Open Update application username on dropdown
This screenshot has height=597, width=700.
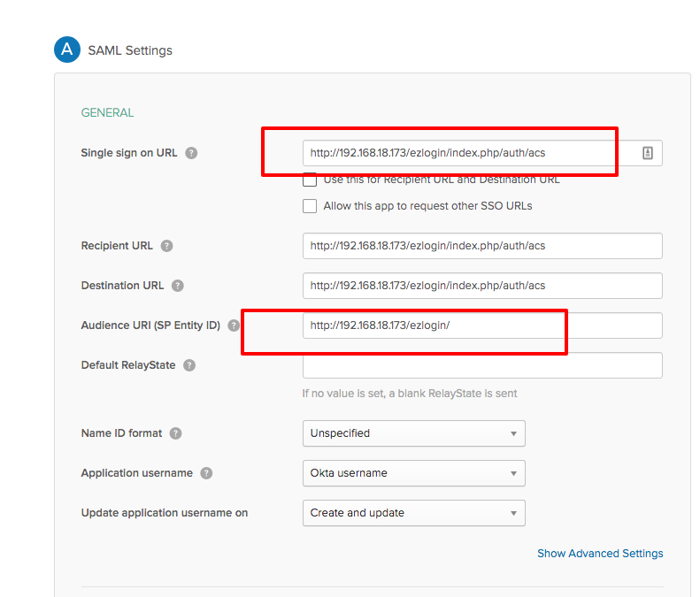(x=414, y=513)
